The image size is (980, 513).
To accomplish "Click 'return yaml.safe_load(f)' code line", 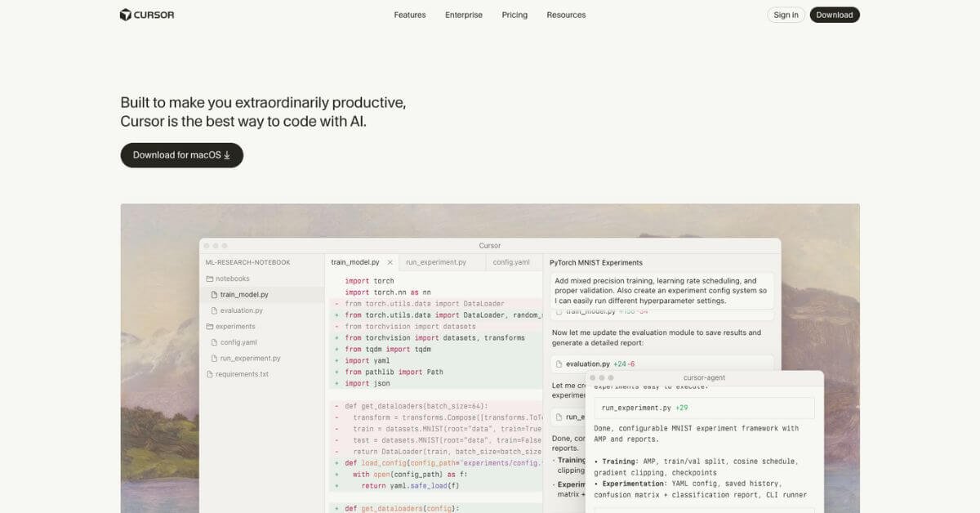I will 411,485.
